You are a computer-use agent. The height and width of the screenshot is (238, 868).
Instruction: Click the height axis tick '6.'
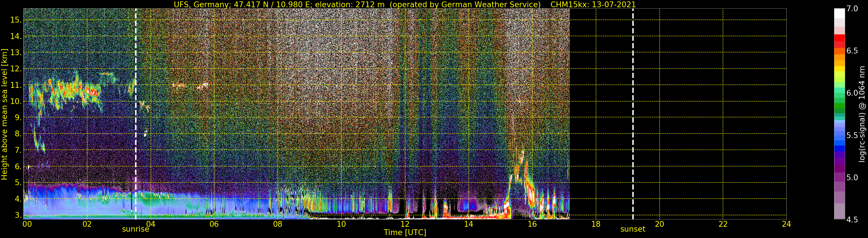(18, 166)
